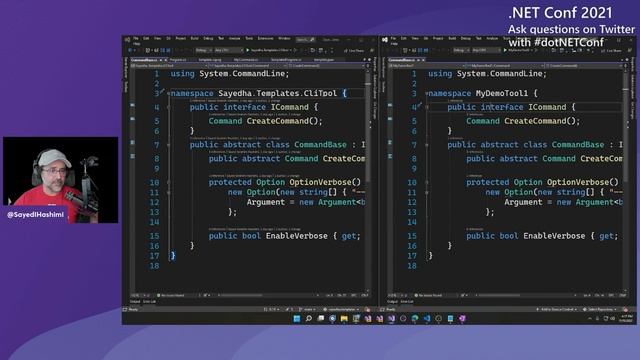Open Any CPU platform dropdown in left window

pyautogui.click(x=228, y=50)
